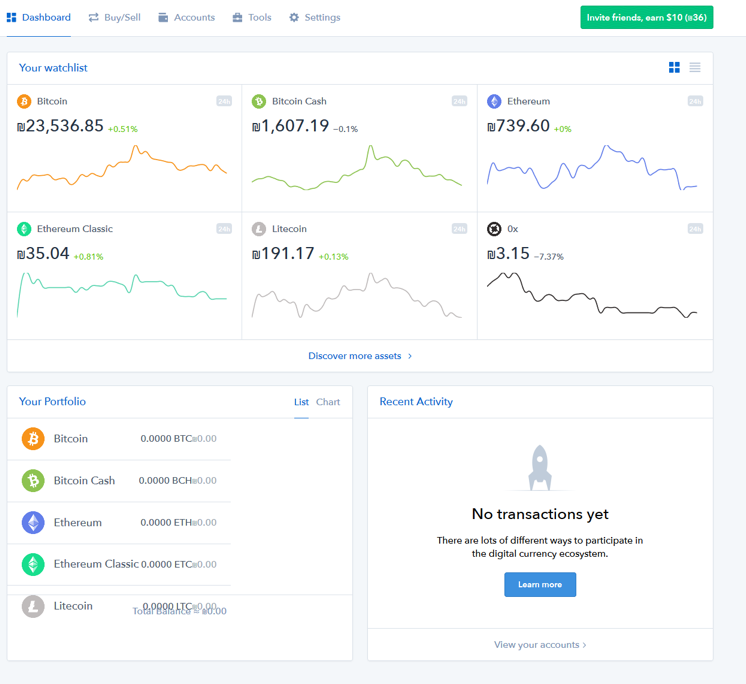Toggle 24h badge on Ethereum Classic card
The width and height of the screenshot is (746, 684).
point(224,229)
